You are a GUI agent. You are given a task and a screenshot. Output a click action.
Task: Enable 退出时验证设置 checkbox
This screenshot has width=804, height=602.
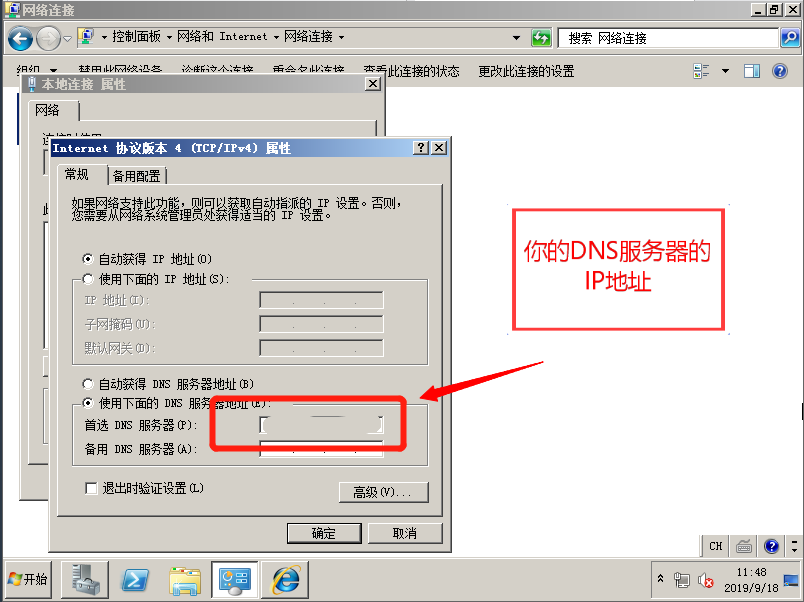[91, 488]
